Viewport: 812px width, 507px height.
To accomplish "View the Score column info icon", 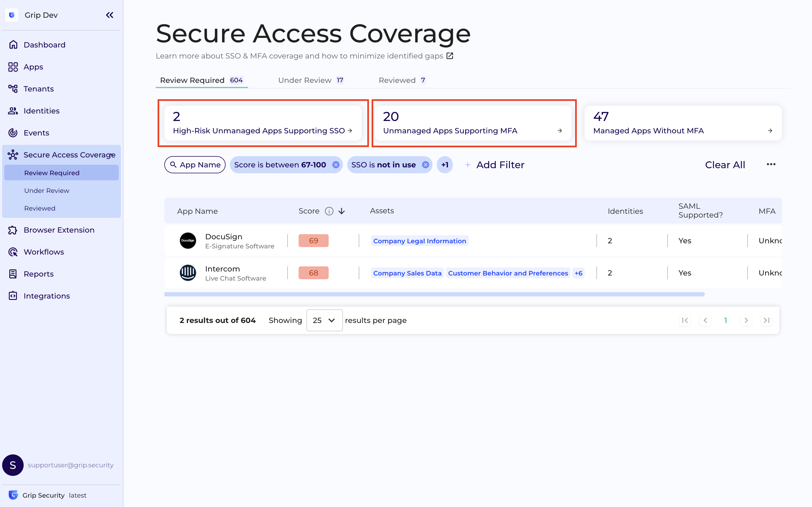I will [329, 211].
